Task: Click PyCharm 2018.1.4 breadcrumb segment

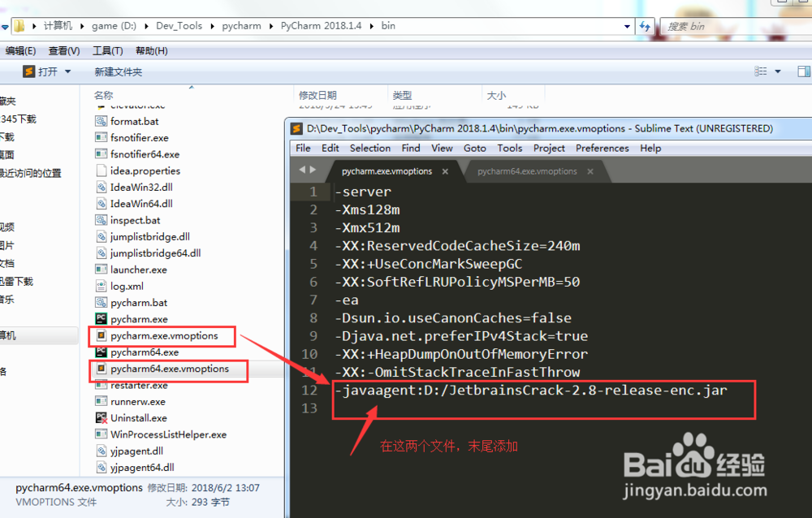Action: pos(321,25)
